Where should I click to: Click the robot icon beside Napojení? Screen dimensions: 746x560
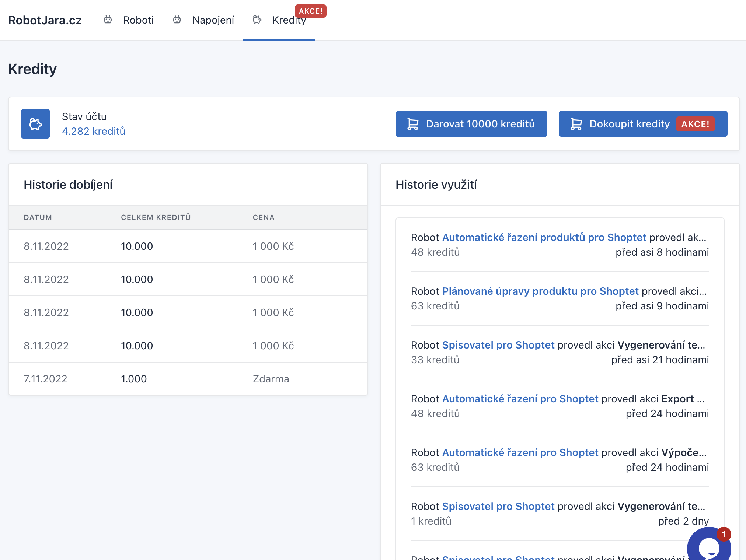(x=177, y=20)
